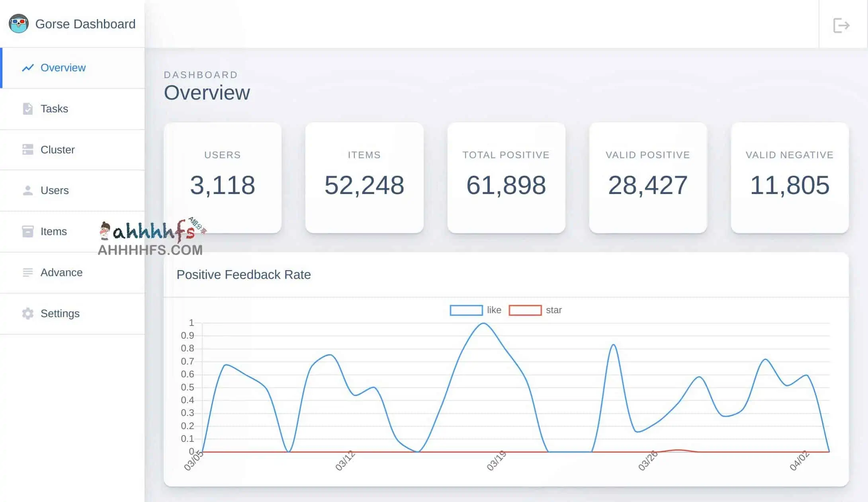Go to the Cluster page
The height and width of the screenshot is (502, 868).
click(x=57, y=150)
